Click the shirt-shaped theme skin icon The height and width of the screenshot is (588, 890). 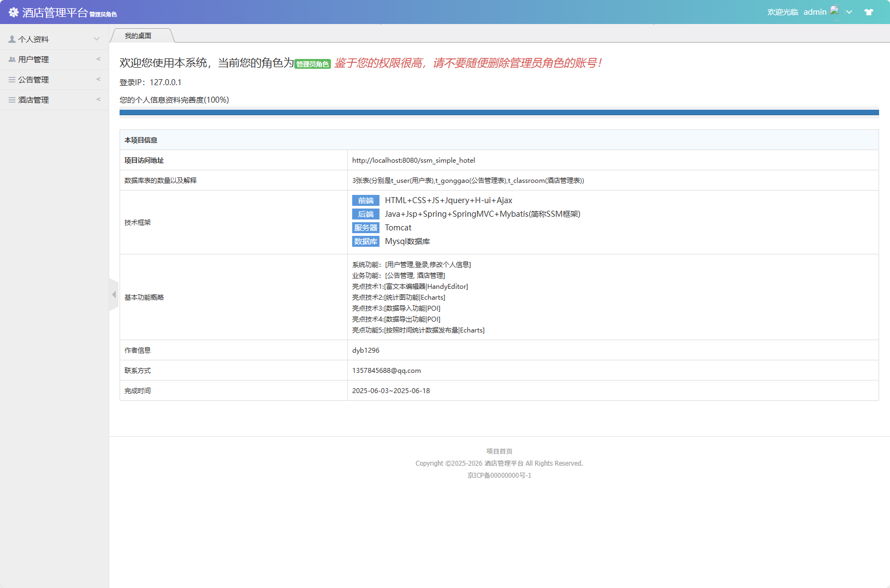(868, 11)
